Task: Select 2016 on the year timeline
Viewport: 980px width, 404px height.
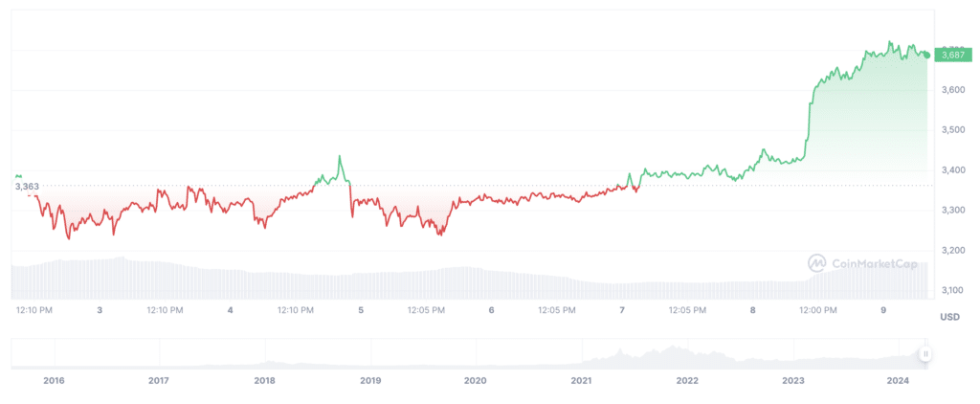Action: [54, 380]
